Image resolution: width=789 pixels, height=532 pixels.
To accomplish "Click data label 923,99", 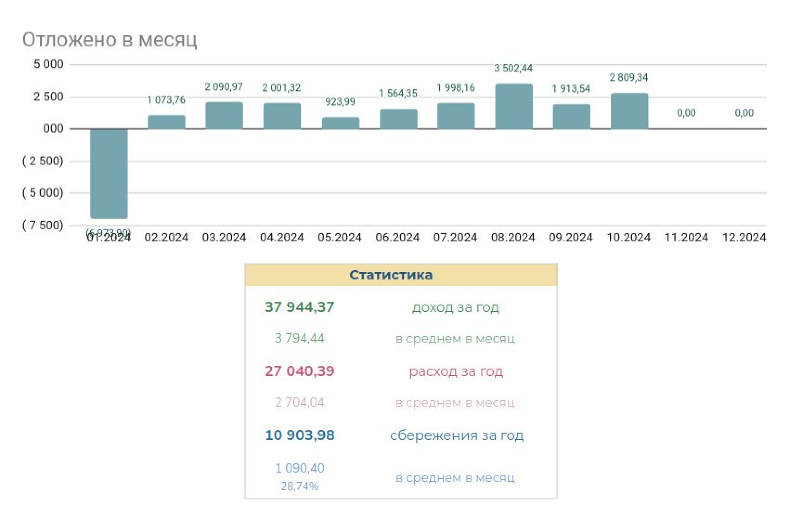I will coord(340,102).
